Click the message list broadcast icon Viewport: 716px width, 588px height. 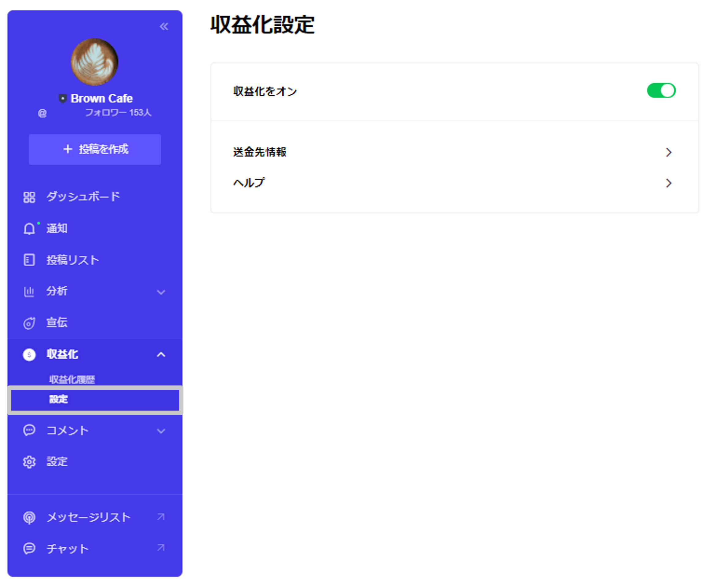click(29, 518)
